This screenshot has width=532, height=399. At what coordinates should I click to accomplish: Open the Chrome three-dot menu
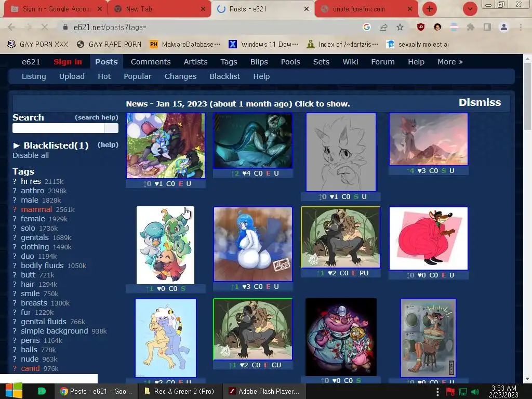click(521, 27)
